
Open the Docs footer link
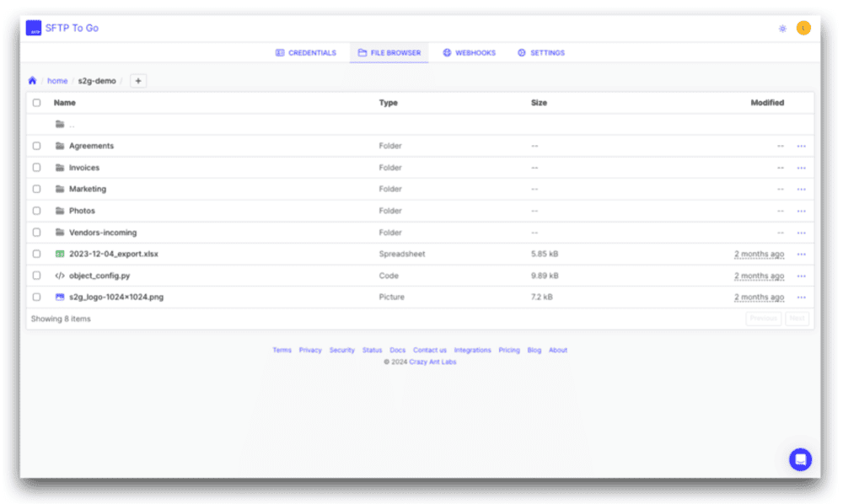(397, 350)
